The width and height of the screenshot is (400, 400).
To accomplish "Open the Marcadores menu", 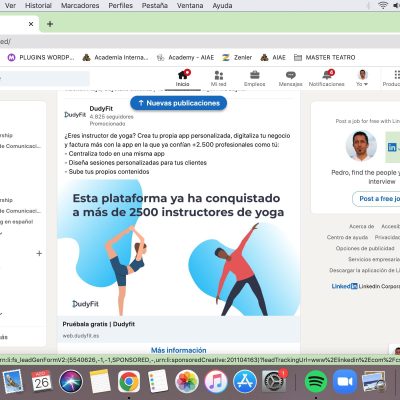I will click(80, 6).
